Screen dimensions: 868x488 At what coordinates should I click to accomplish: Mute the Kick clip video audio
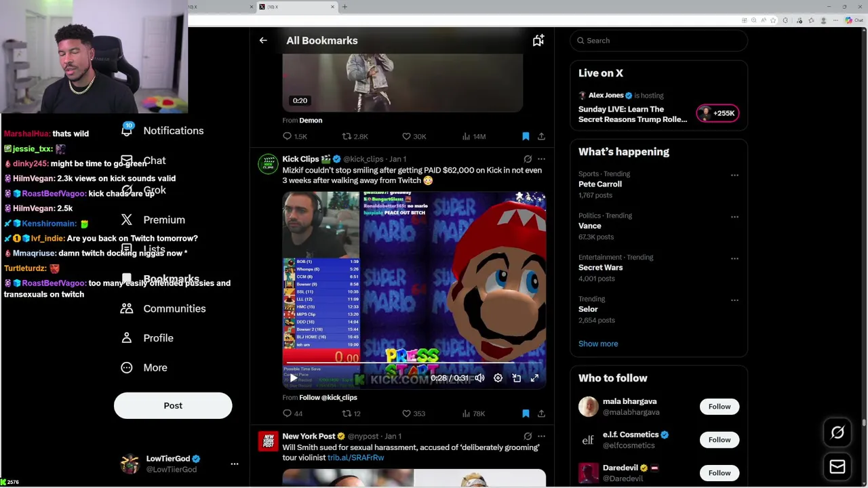(x=479, y=378)
